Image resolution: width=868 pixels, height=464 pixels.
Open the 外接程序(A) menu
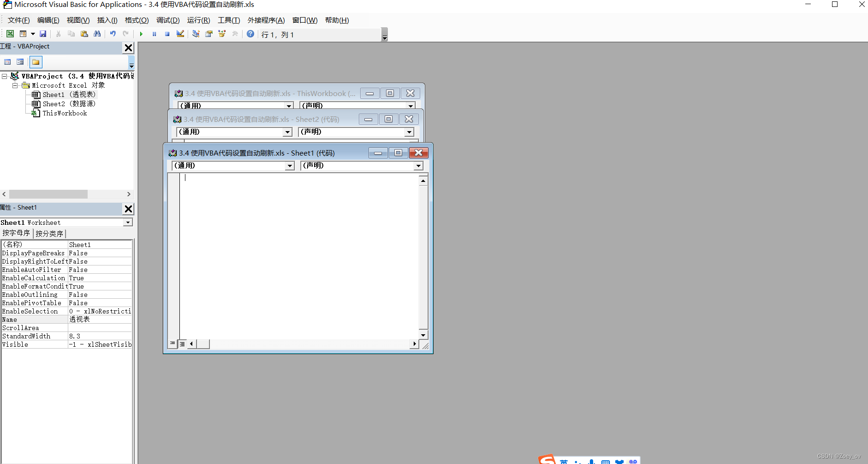pos(266,20)
